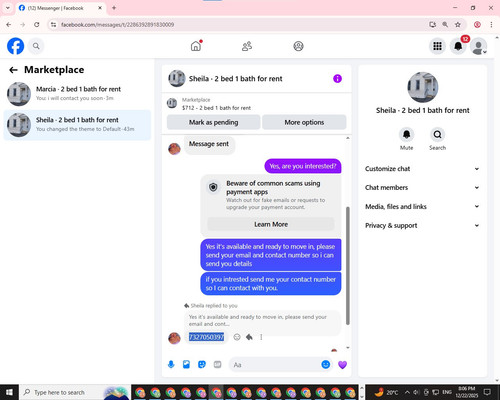Select Sheila - 2 bed 1 bath conversation
The width and height of the screenshot is (500, 400).
click(x=77, y=125)
